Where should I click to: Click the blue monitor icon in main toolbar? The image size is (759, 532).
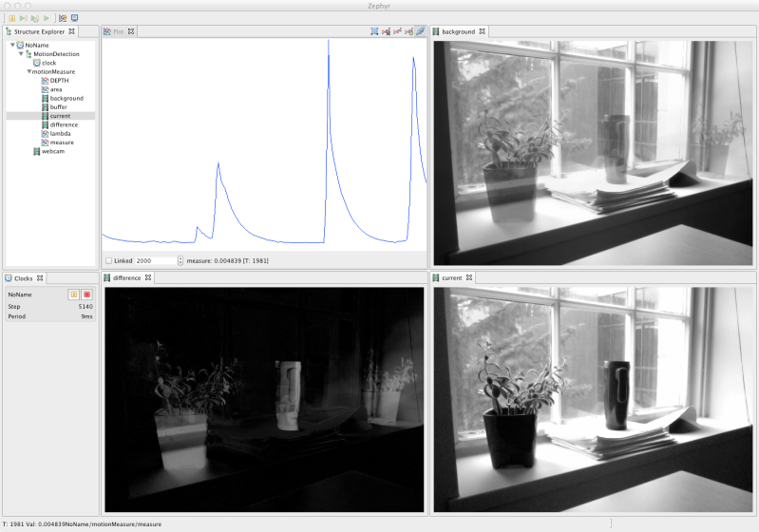click(x=74, y=18)
